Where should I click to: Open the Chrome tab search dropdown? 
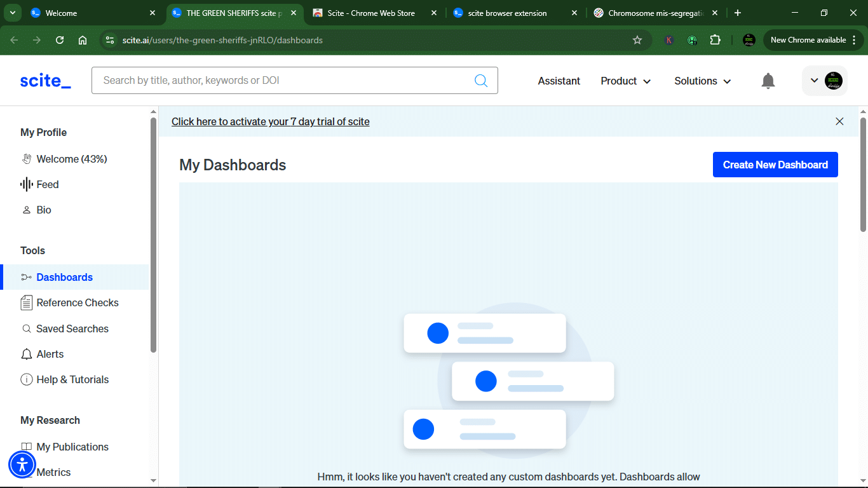pos(13,13)
